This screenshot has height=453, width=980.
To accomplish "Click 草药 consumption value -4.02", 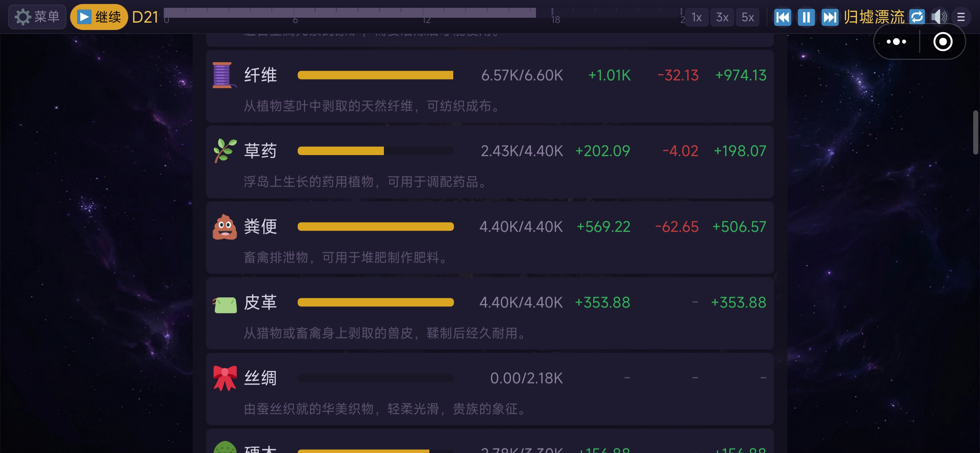I will tap(680, 151).
